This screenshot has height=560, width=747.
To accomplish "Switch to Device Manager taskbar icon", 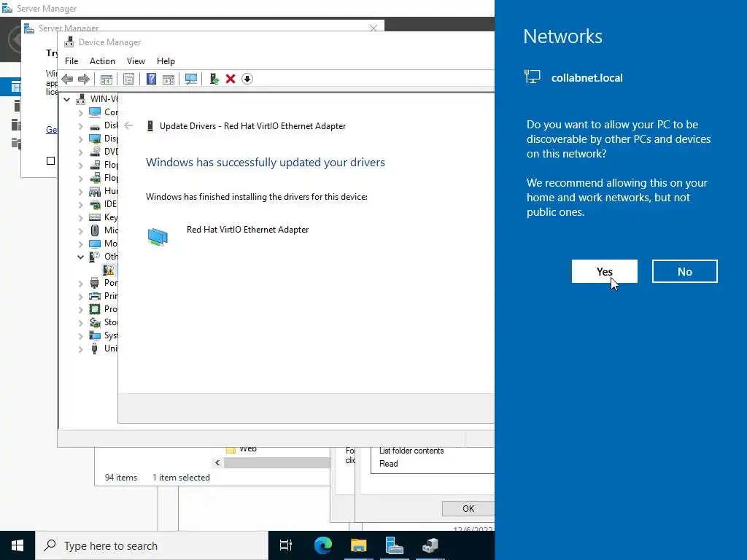I will [x=430, y=545].
